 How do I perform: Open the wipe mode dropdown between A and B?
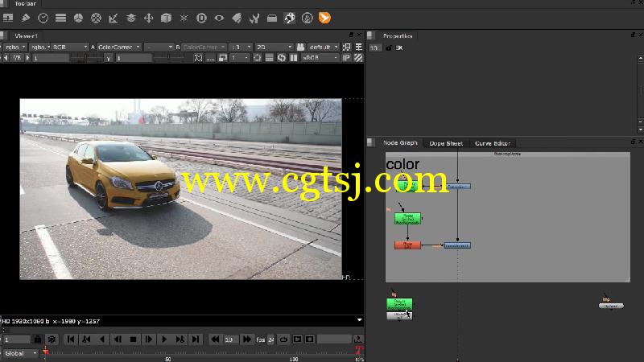point(159,47)
